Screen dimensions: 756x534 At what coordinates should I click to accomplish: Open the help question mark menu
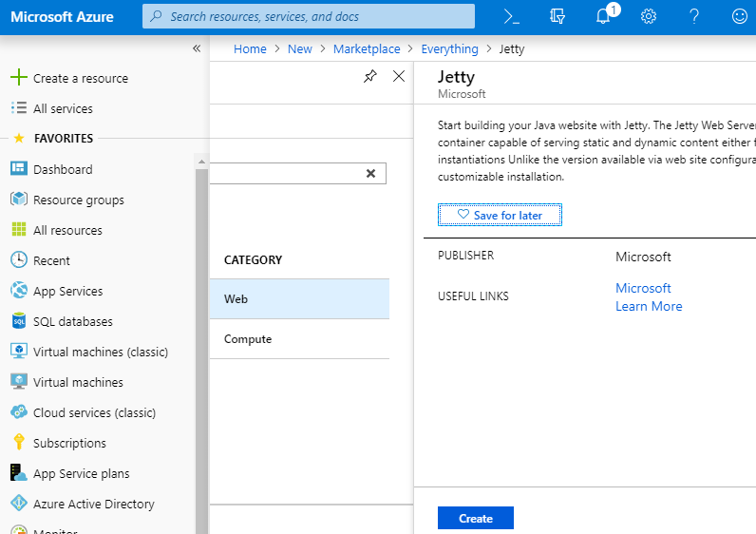(x=694, y=16)
